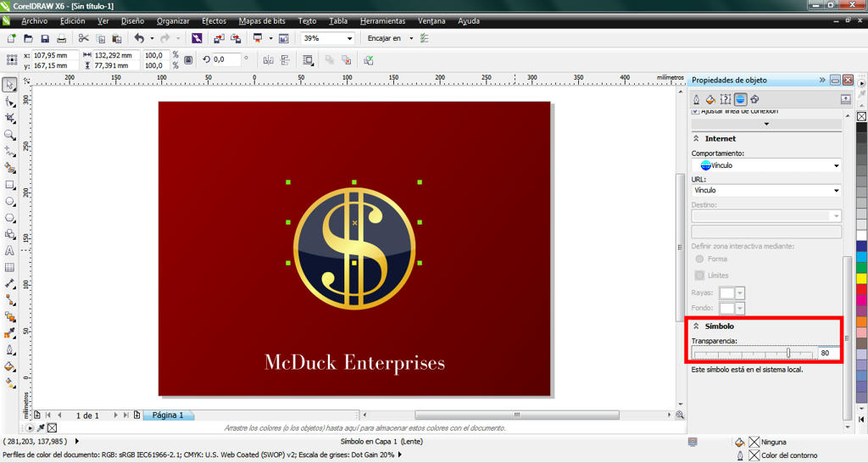The height and width of the screenshot is (463, 868).
Task: Open the Edición menu
Action: 73,21
